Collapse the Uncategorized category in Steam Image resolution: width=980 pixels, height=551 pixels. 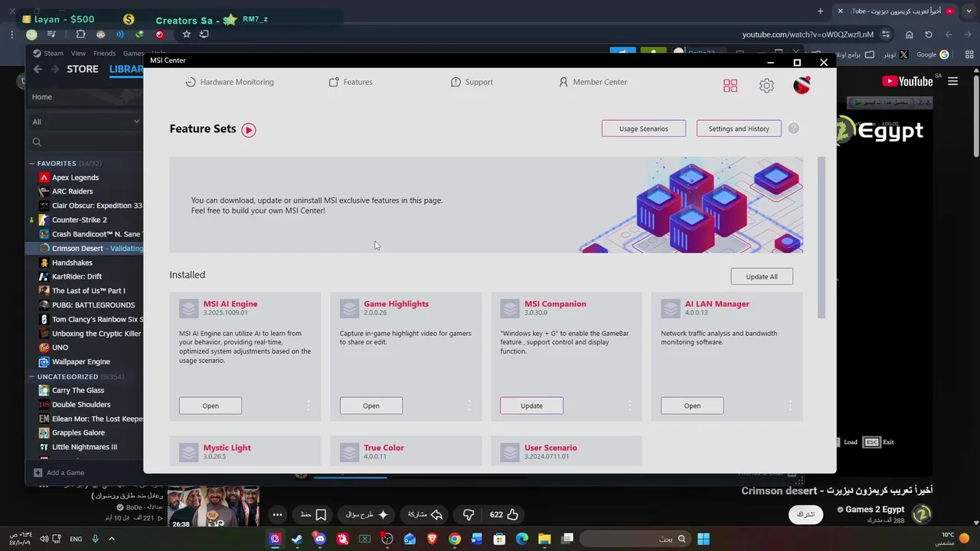coord(32,377)
